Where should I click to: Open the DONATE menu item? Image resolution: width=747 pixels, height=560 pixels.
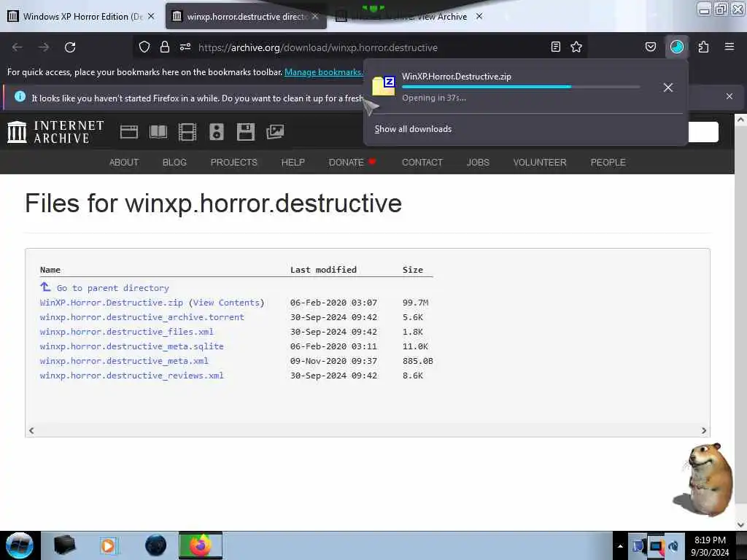[x=352, y=163]
